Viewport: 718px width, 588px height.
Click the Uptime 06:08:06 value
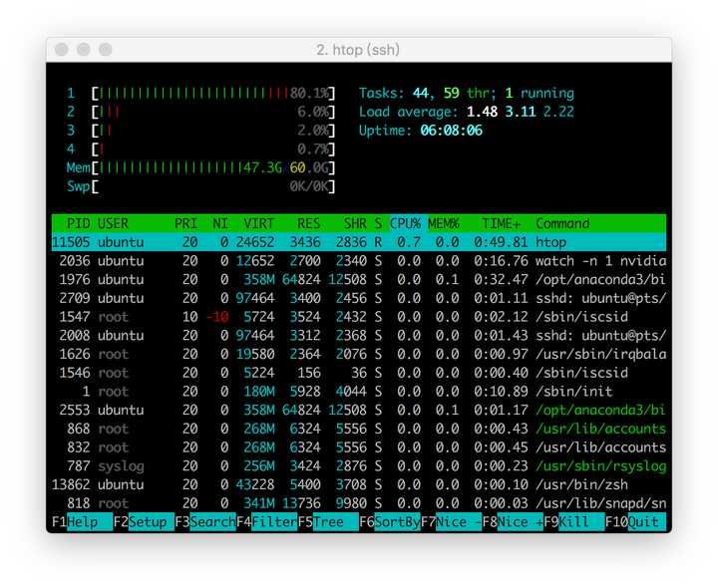[x=452, y=131]
